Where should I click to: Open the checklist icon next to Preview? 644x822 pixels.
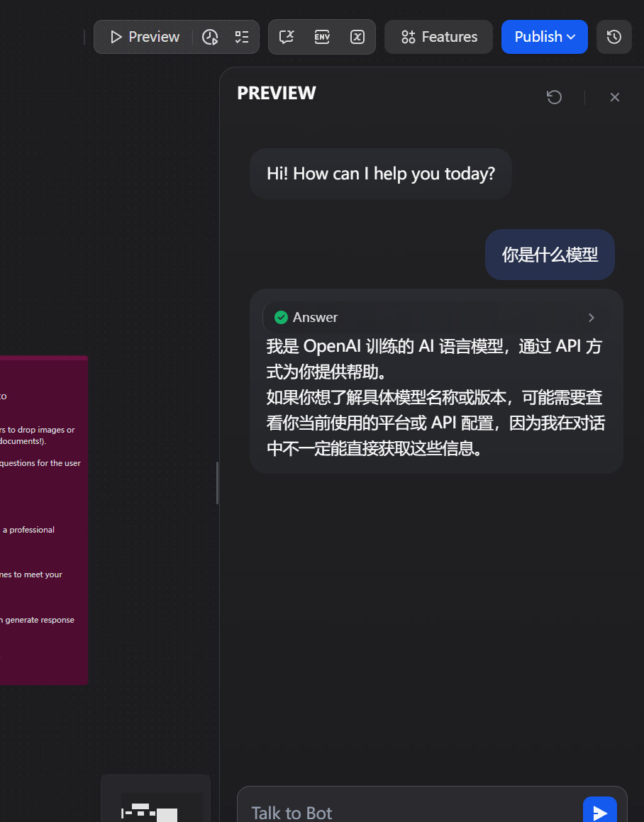point(242,37)
